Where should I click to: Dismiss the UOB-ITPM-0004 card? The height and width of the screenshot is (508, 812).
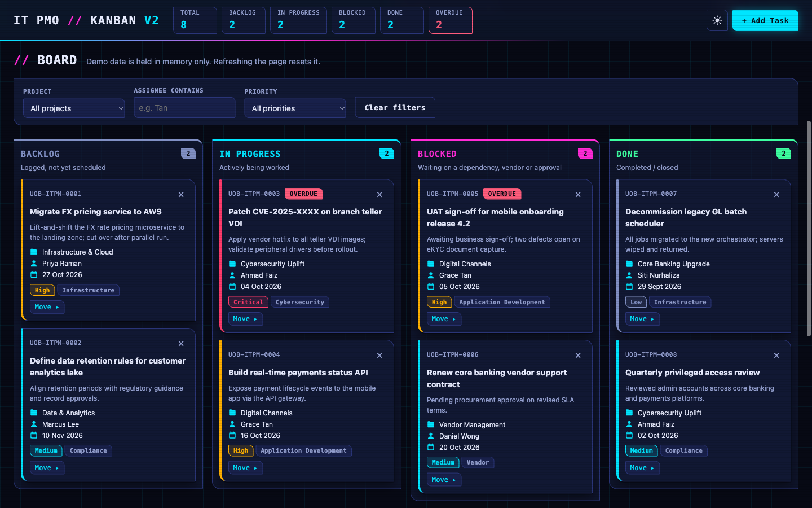[x=379, y=356]
